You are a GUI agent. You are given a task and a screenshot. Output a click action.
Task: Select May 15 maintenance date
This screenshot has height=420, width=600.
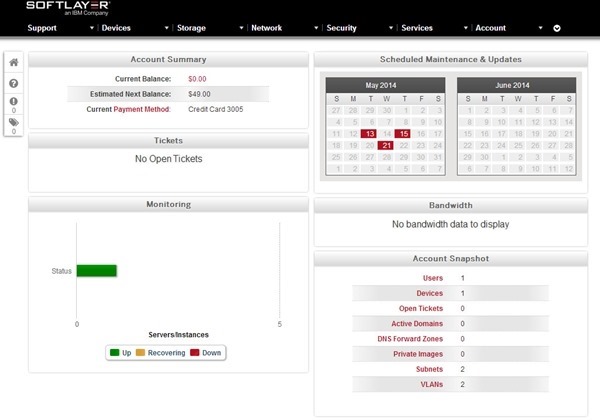[403, 134]
